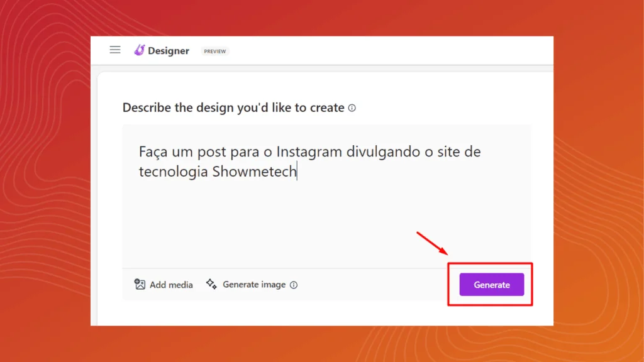Click the Generate button inside the red highlight

click(x=491, y=284)
